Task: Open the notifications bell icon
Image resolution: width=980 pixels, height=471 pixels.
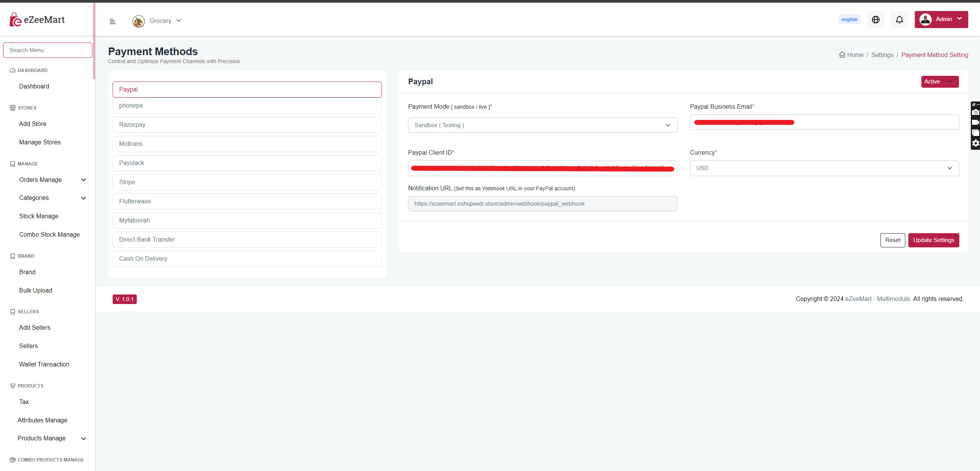Action: [899, 20]
